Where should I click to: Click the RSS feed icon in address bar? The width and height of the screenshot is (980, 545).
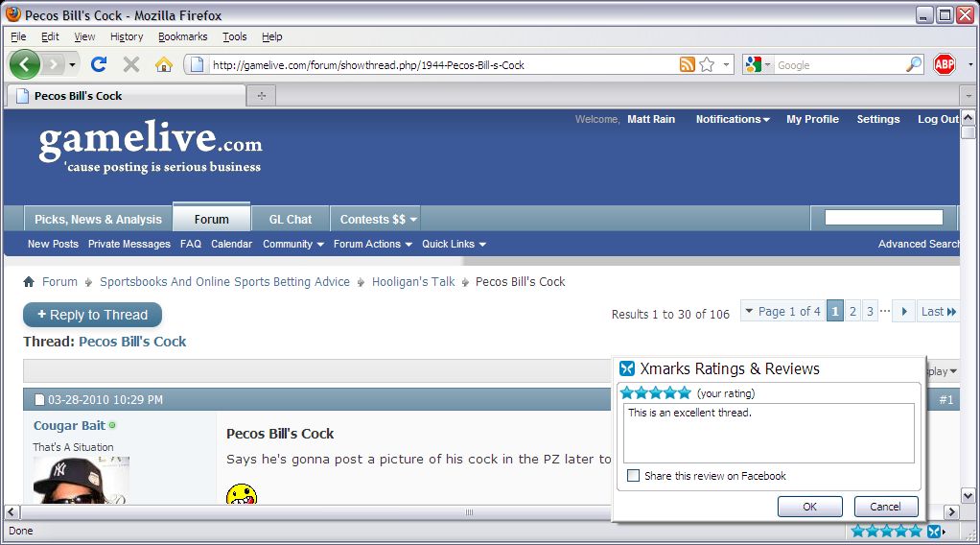687,64
